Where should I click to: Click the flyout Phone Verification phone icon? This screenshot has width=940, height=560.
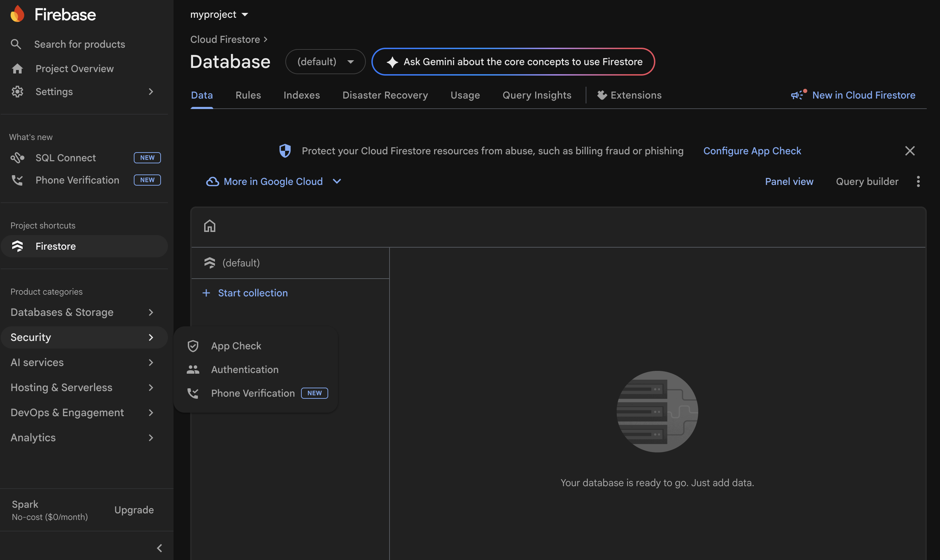tap(193, 393)
